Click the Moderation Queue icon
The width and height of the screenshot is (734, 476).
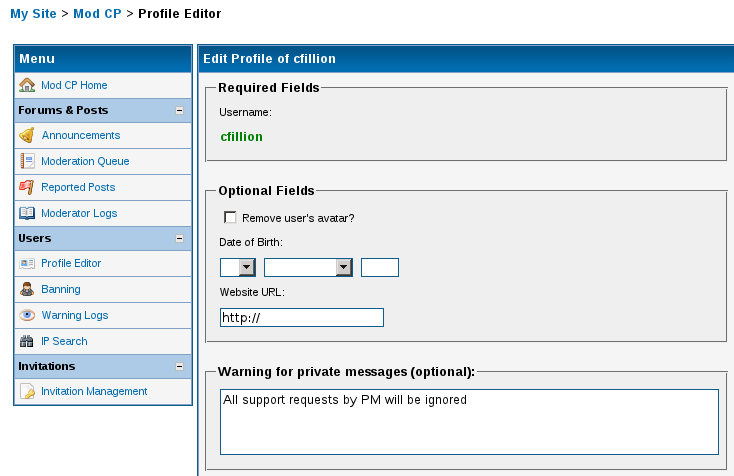tap(27, 161)
